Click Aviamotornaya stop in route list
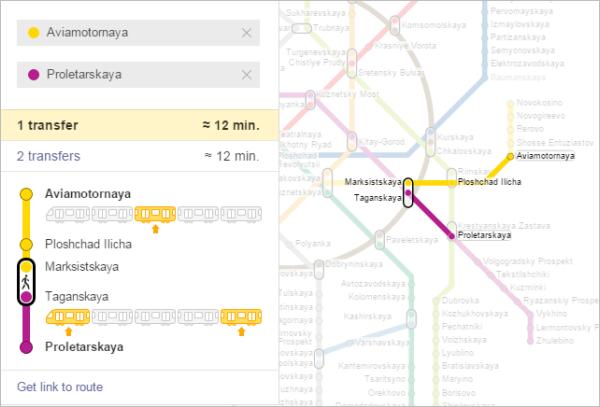 coord(88,193)
